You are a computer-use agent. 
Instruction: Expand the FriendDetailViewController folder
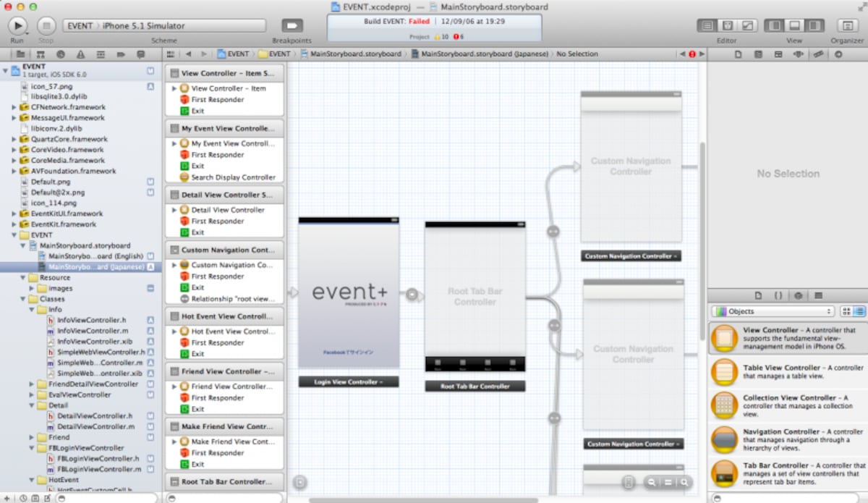click(x=31, y=384)
